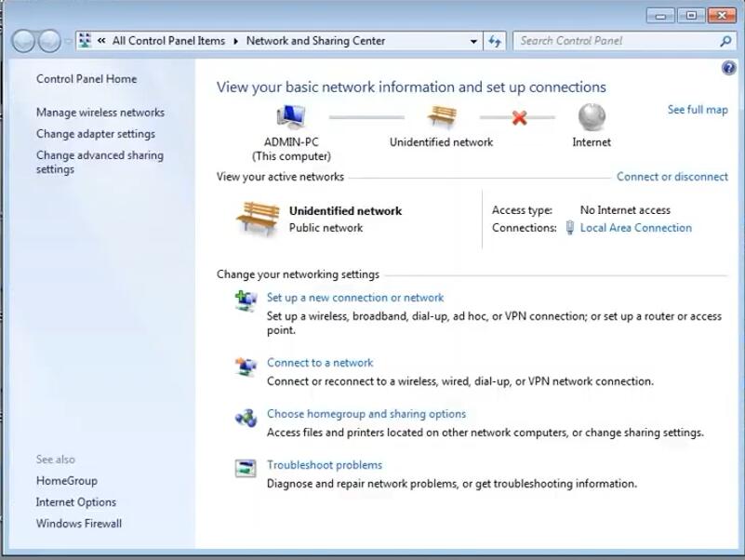Viewport: 745px width, 560px height.
Task: Click the Unidentified network bench icon in the map
Action: 442,116
